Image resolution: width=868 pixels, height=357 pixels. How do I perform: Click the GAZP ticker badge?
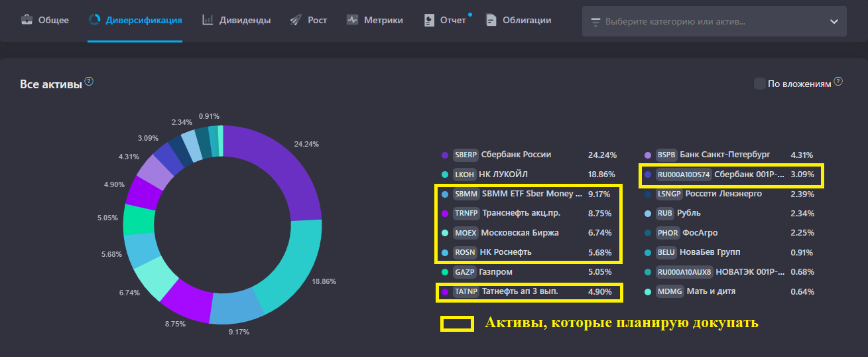pyautogui.click(x=465, y=272)
